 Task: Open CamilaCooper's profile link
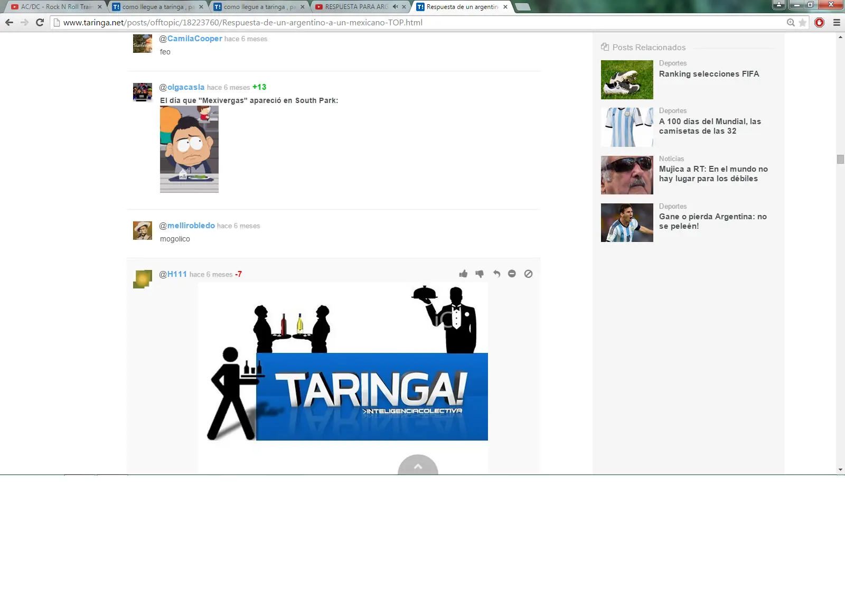tap(195, 39)
